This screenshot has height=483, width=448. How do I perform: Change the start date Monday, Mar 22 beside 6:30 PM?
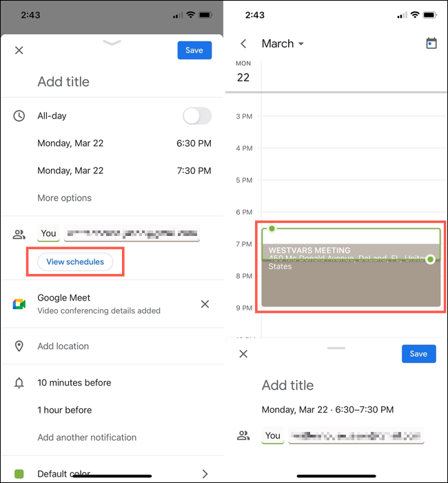coord(70,144)
